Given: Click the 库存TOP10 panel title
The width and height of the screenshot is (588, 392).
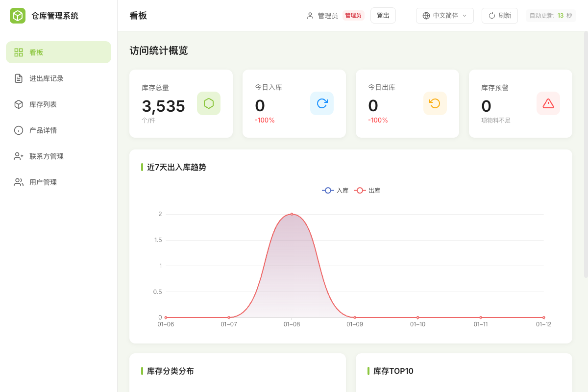Looking at the screenshot, I should click(x=393, y=371).
